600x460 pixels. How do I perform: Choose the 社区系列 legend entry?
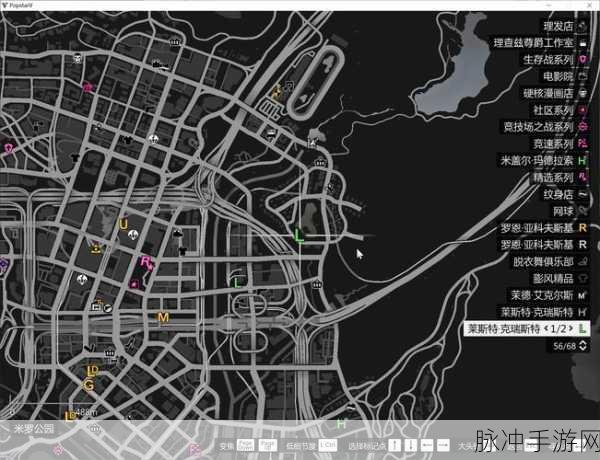(561, 110)
